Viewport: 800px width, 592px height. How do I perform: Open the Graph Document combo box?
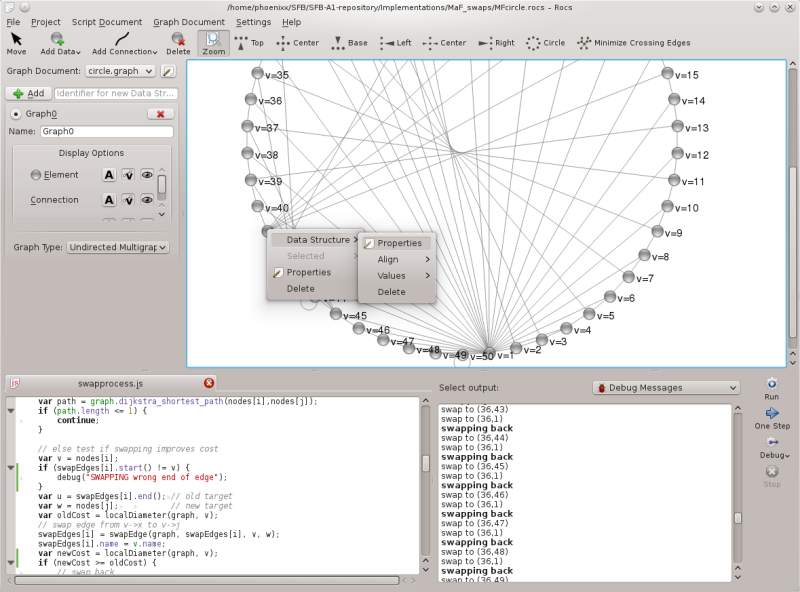point(119,71)
